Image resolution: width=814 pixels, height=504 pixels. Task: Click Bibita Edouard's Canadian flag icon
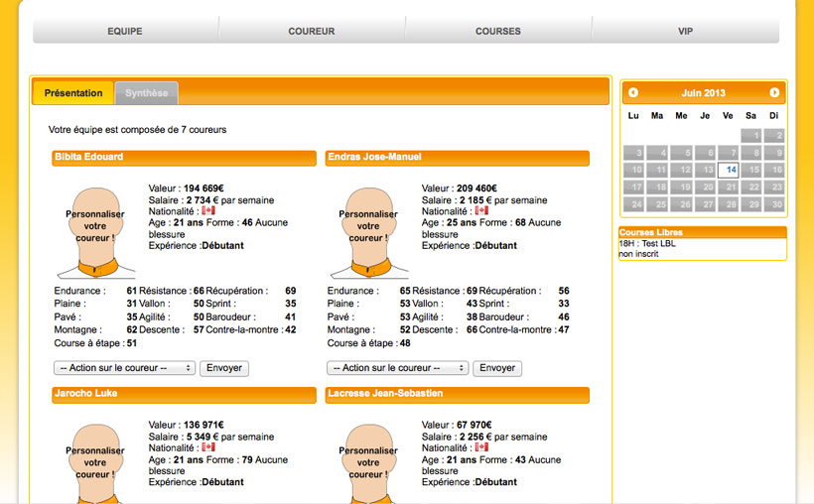[208, 210]
